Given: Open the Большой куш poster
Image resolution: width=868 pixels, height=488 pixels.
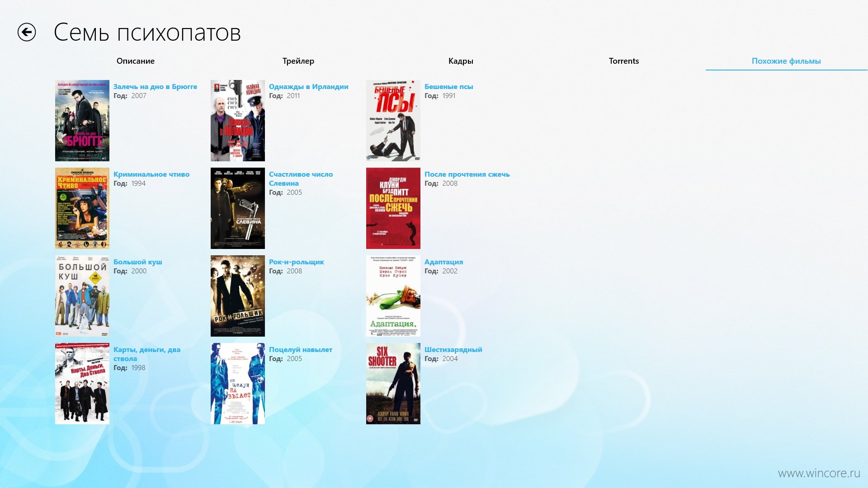Looking at the screenshot, I should [x=82, y=296].
